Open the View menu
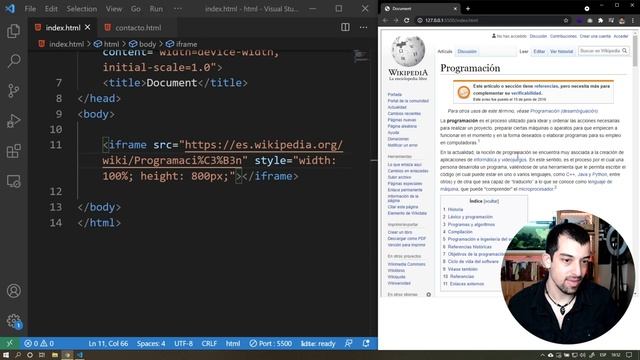Image resolution: width=640 pixels, height=360 pixels. pos(113,9)
